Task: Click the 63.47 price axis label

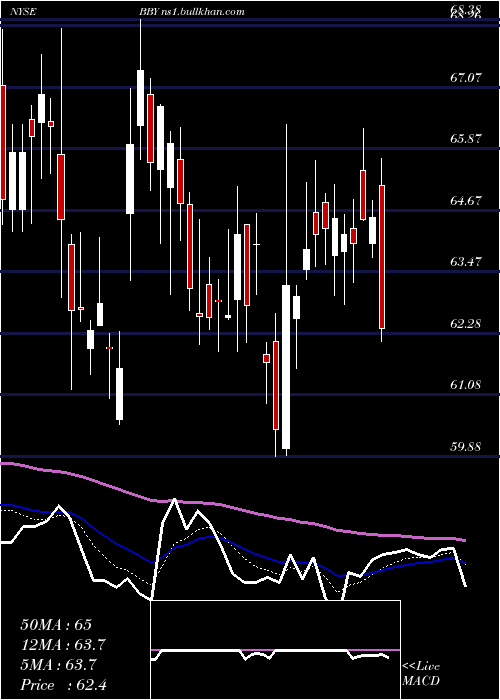Action: (x=466, y=261)
